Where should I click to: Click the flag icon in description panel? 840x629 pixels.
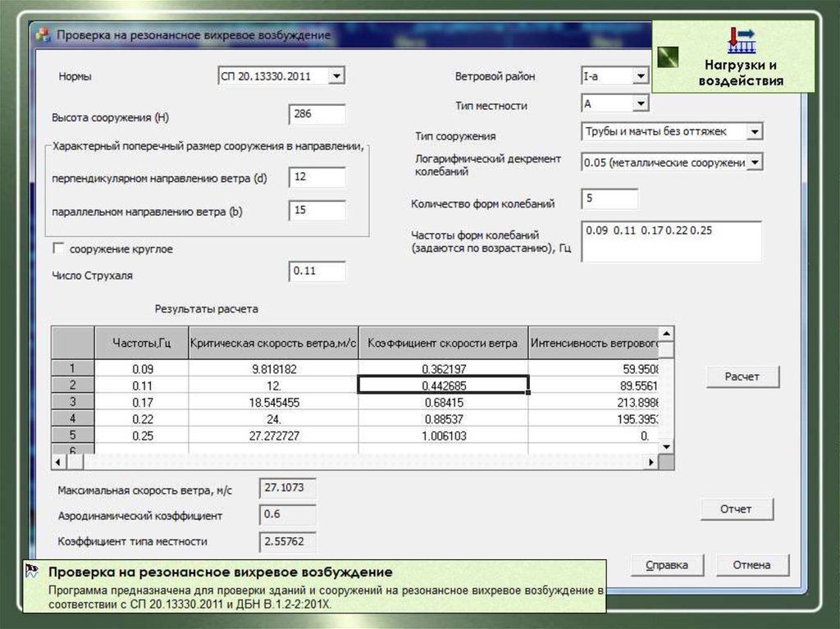(x=32, y=571)
